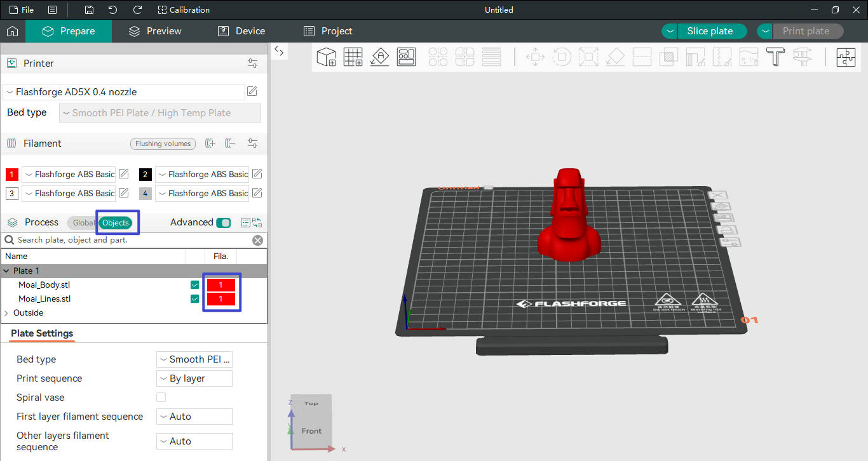Switch to the Prepare tab
This screenshot has width=868, height=461.
tap(69, 31)
